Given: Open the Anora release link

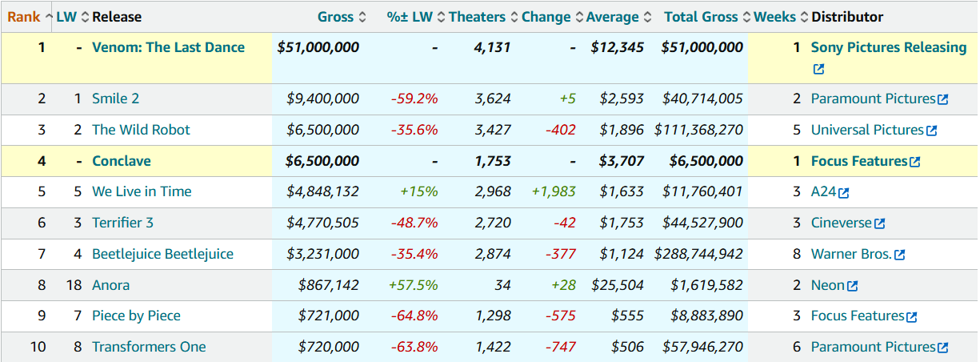Looking at the screenshot, I should [110, 285].
